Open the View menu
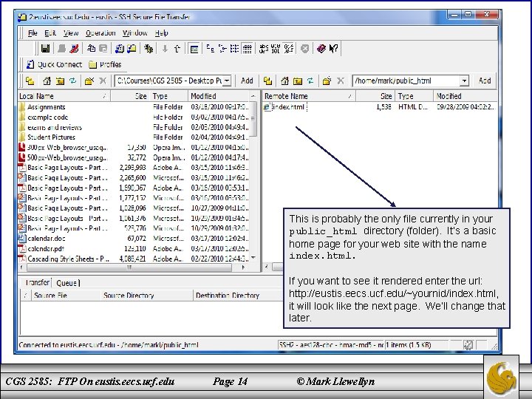The height and width of the screenshot is (399, 532). [71, 33]
